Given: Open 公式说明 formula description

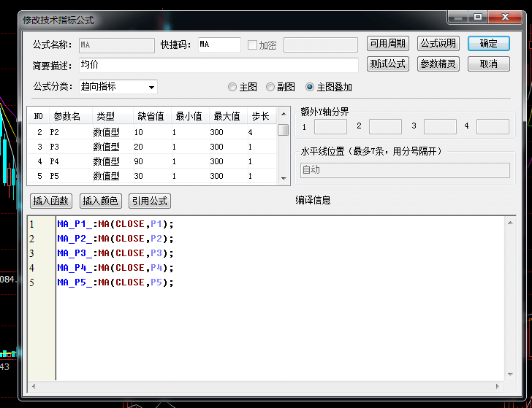Looking at the screenshot, I should [438, 44].
